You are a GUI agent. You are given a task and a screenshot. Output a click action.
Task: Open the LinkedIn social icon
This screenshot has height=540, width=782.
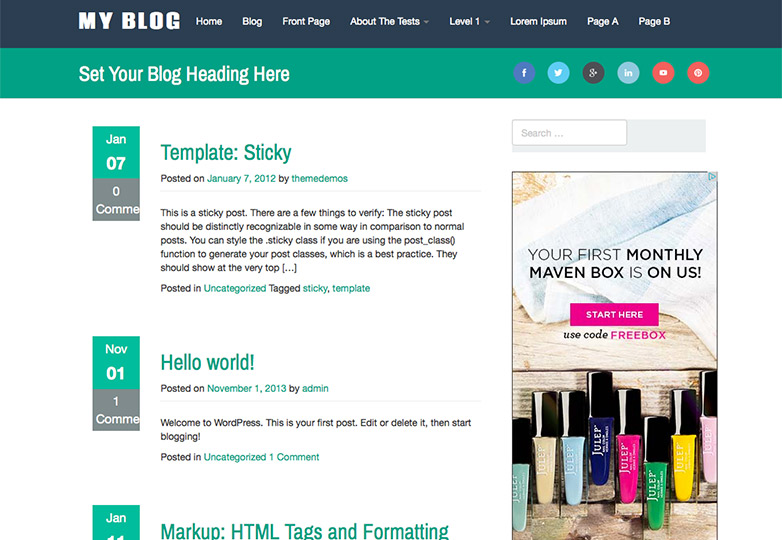coord(628,73)
